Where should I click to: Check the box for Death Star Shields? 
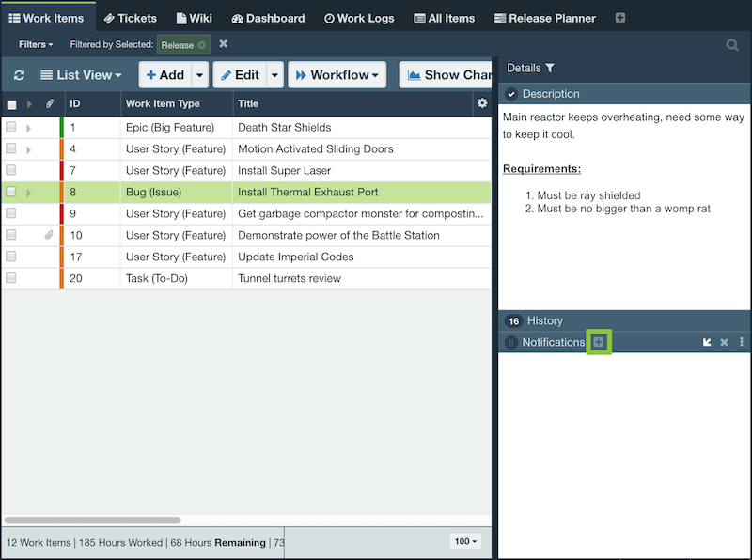(x=11, y=127)
